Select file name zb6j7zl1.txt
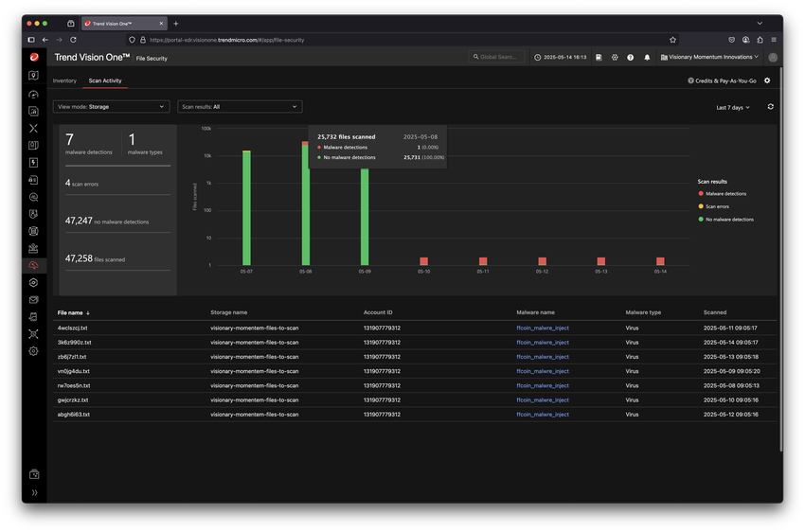 coord(72,357)
